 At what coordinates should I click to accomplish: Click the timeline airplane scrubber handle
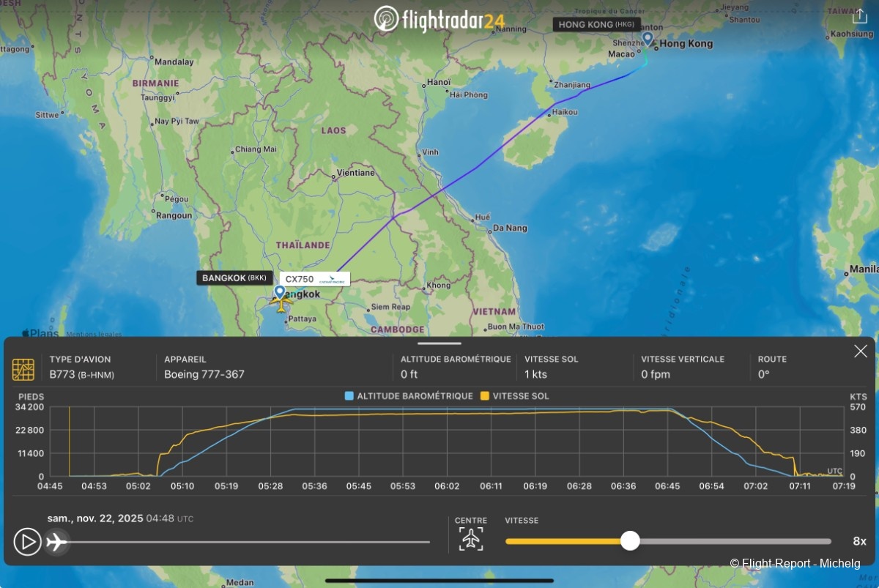tap(57, 542)
